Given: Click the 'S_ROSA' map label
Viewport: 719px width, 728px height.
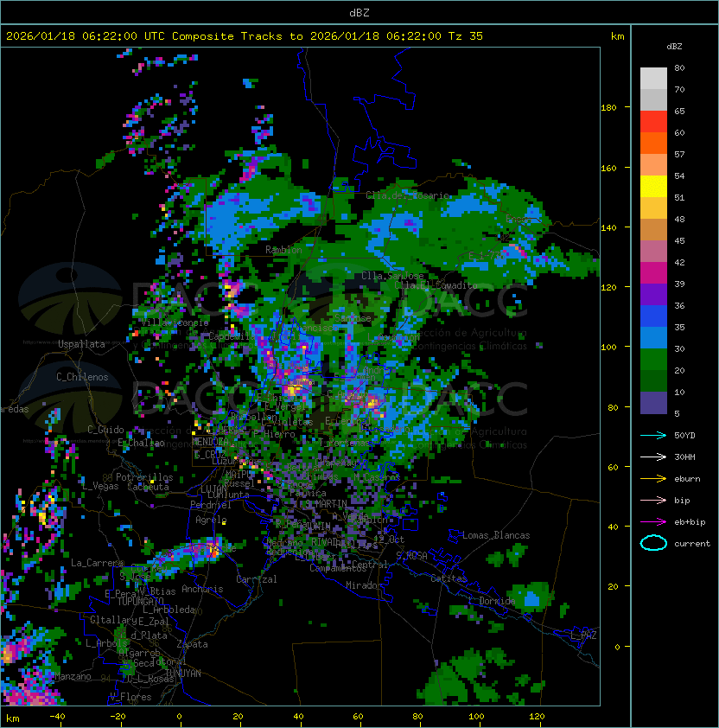Looking at the screenshot, I should 411,556.
